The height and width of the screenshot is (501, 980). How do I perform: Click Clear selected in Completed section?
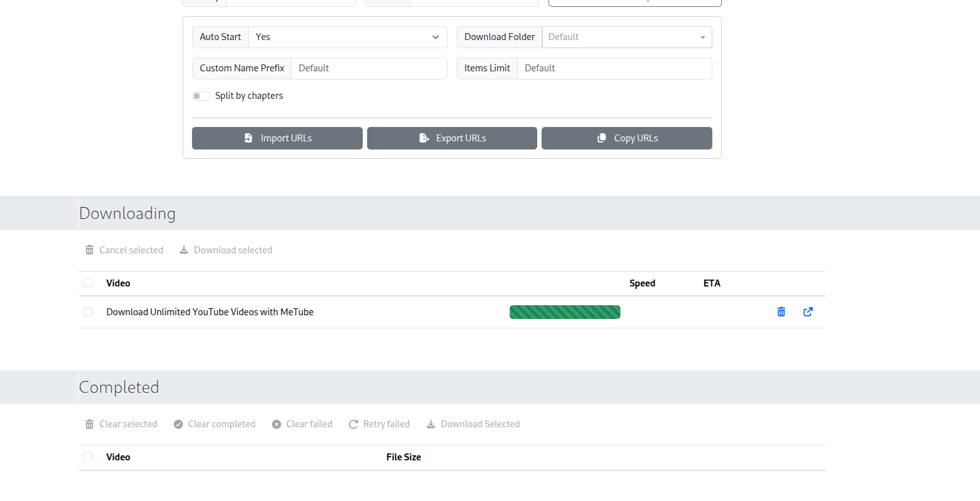120,424
